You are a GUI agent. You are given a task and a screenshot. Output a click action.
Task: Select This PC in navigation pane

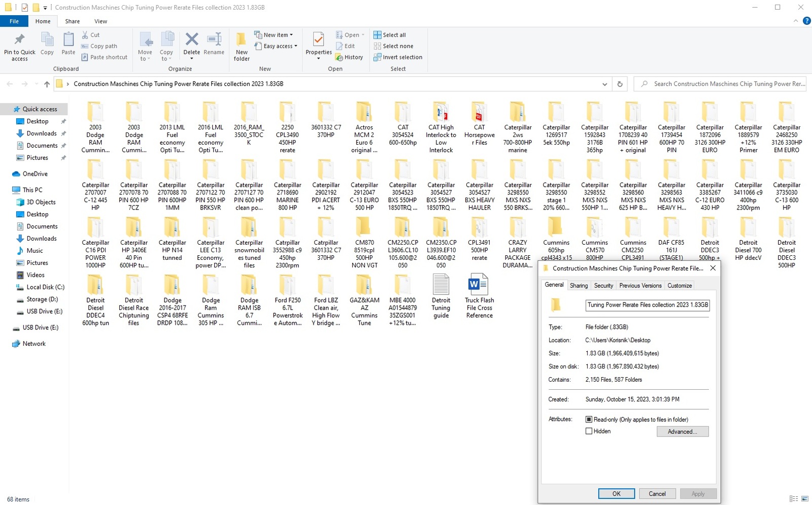point(28,190)
